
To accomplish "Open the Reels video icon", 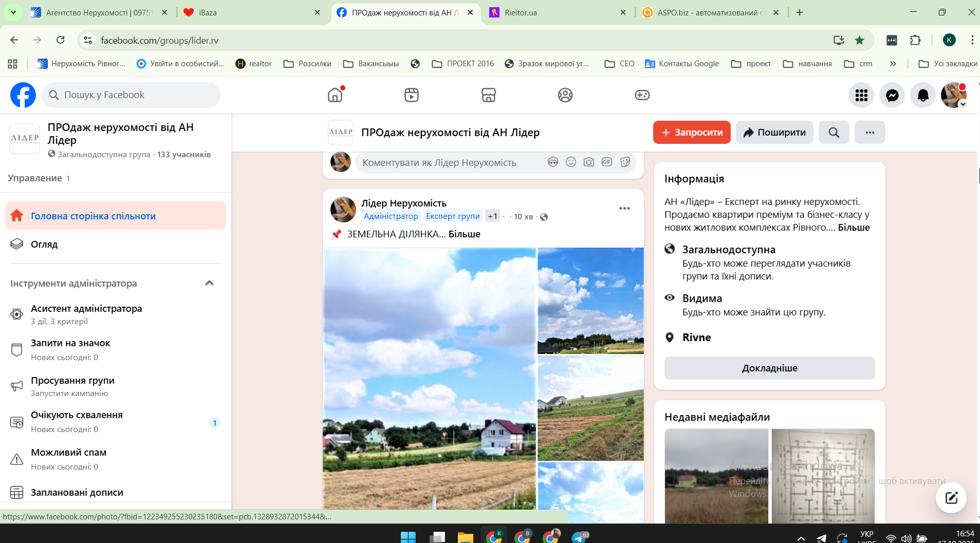I will 412,95.
